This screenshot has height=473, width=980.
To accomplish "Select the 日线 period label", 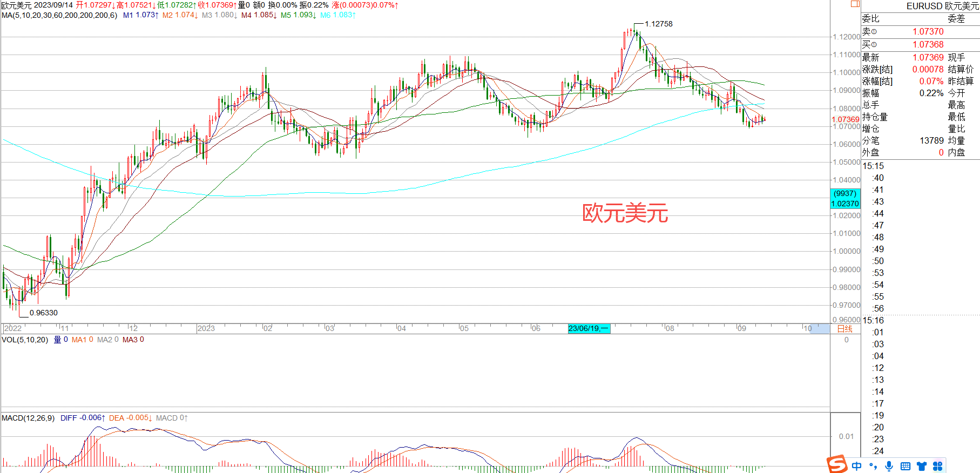I will point(844,329).
